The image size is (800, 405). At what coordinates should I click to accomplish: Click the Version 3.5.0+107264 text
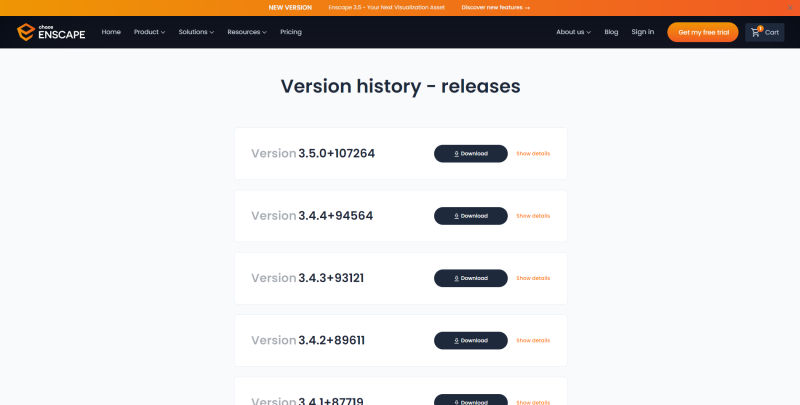(313, 154)
